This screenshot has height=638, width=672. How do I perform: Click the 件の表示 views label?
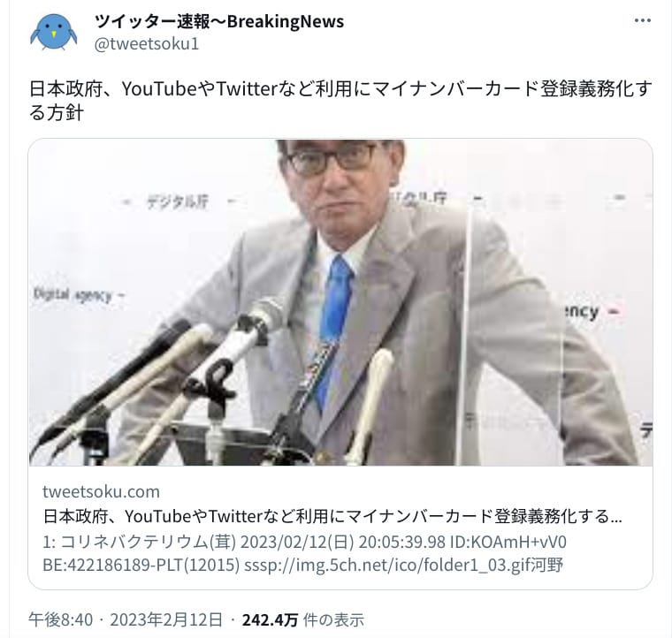(333, 619)
